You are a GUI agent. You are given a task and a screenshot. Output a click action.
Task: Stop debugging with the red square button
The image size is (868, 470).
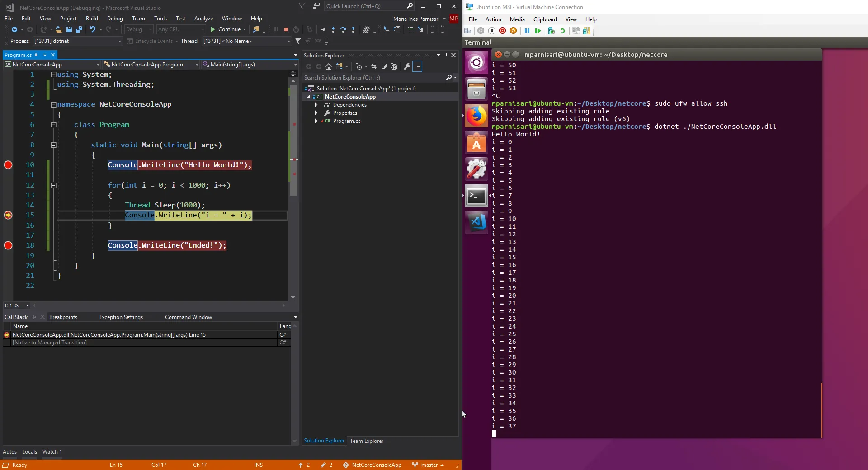tap(286, 29)
